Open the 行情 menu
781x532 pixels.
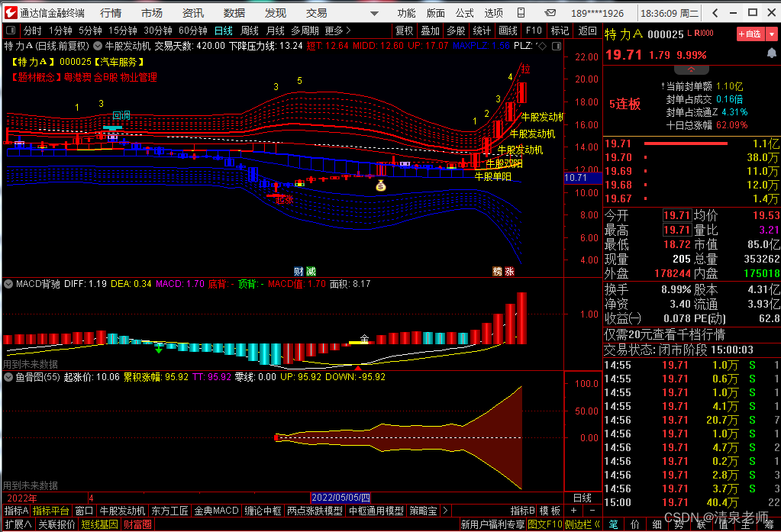pos(111,13)
